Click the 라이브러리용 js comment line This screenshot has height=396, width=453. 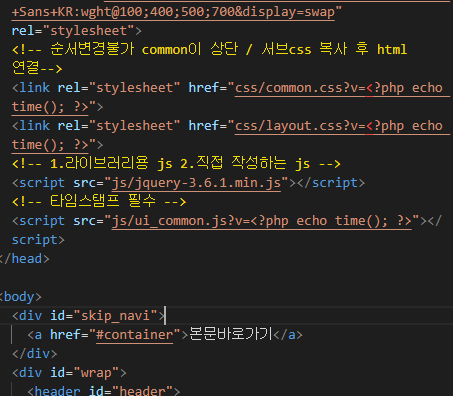pyautogui.click(x=176, y=164)
